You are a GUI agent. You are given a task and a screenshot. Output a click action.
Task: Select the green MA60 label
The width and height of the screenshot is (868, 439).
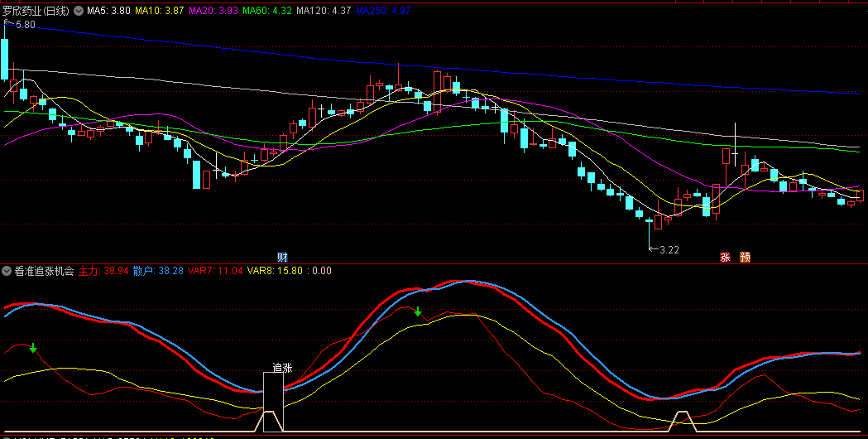click(x=266, y=12)
